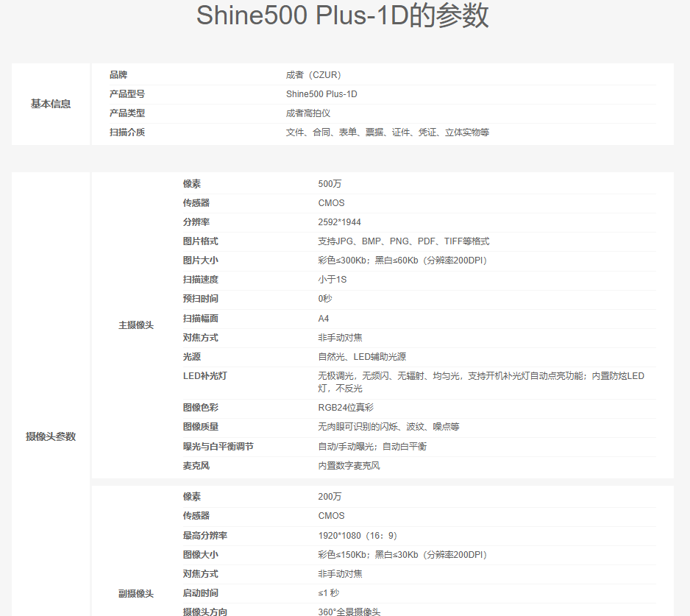Click the page title Shine500 Plus-1D的参数
This screenshot has height=616, width=690.
[x=343, y=16]
